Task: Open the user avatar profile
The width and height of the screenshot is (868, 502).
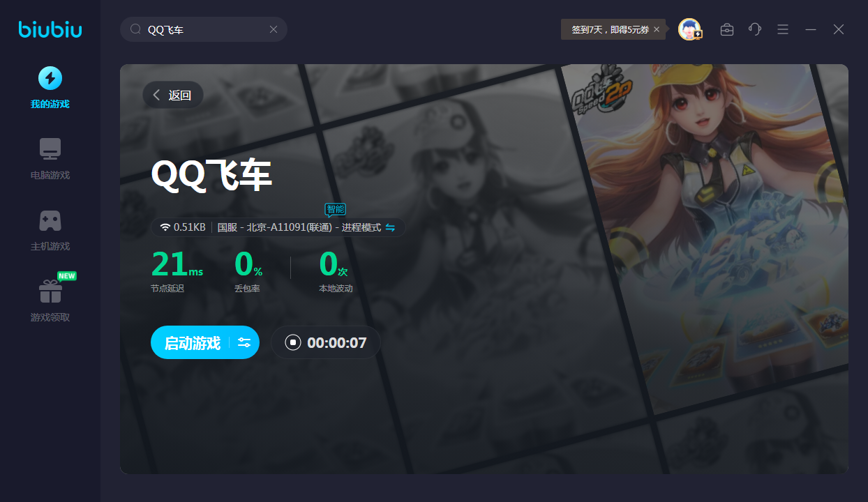Action: [x=689, y=29]
